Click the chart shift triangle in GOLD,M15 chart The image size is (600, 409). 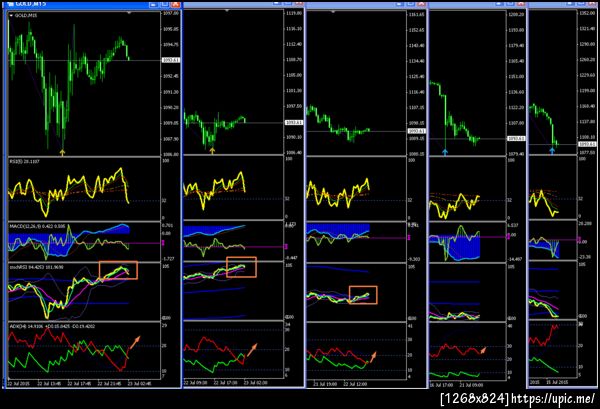click(129, 13)
